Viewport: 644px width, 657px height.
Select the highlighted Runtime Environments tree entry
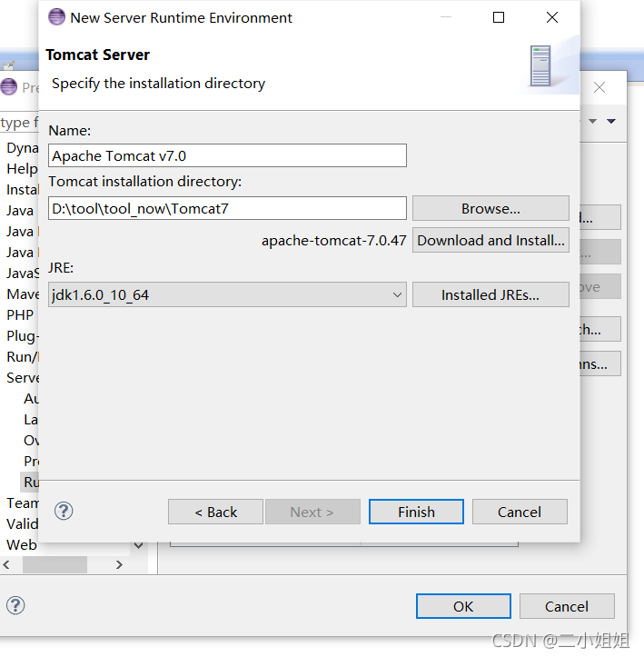coord(30,482)
